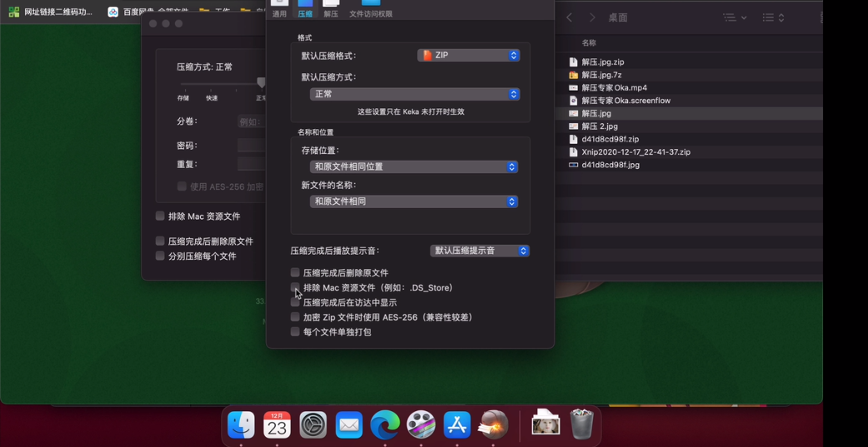Click the Finder back arrow
The height and width of the screenshot is (447, 868).
point(570,17)
